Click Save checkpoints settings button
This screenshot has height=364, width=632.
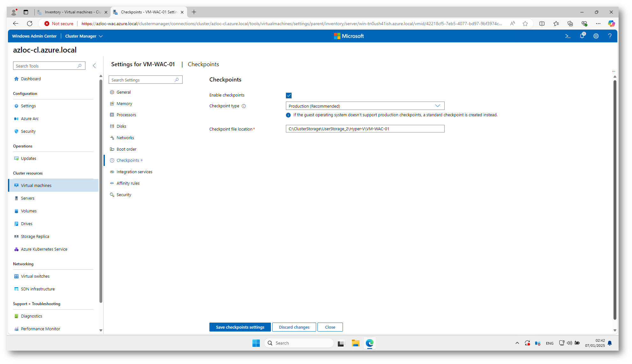(240, 327)
